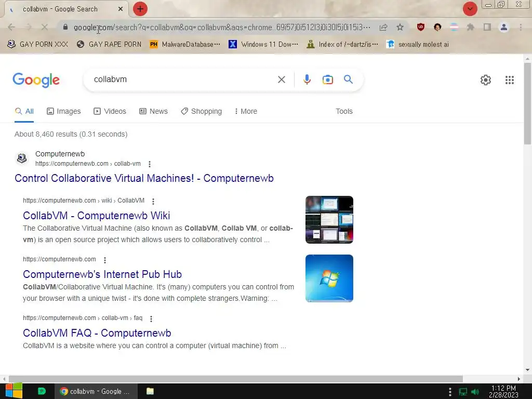The width and height of the screenshot is (532, 399).
Task: Open CollabVM - Computernewb Wiki link
Action: (x=96, y=216)
